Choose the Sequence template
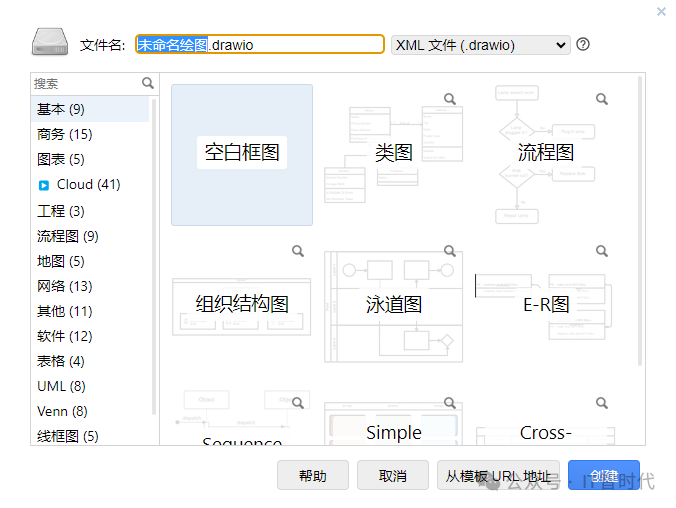Image resolution: width=676 pixels, height=508 pixels. pos(242,417)
